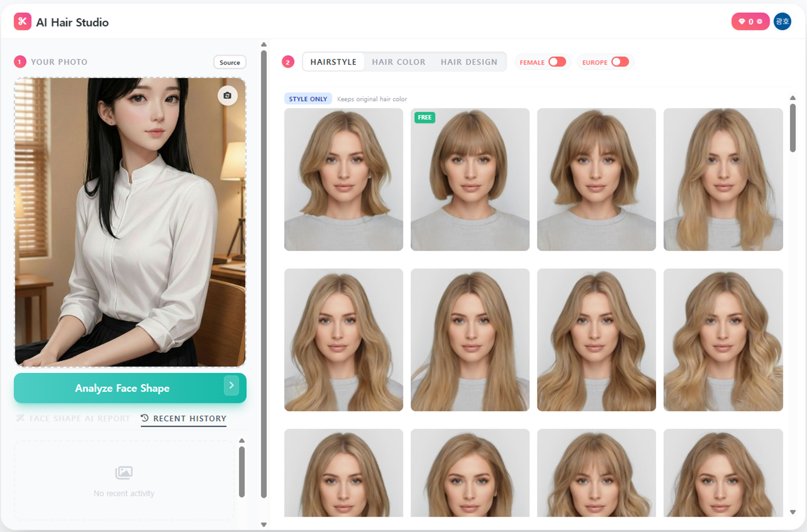Screen dimensions: 807x532
Task: Click the "Keeps original hair color" text
Action: (372, 99)
